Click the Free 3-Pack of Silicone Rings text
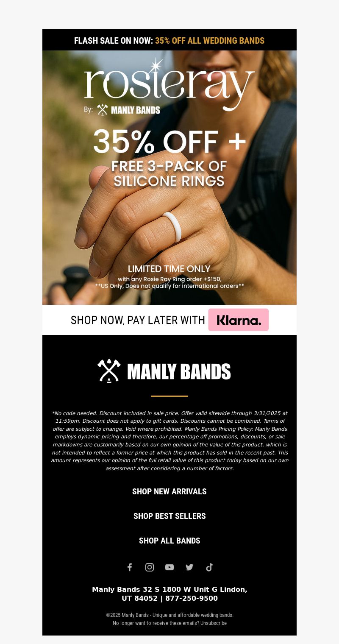Viewport: 339px width, 644px height. pyautogui.click(x=169, y=173)
